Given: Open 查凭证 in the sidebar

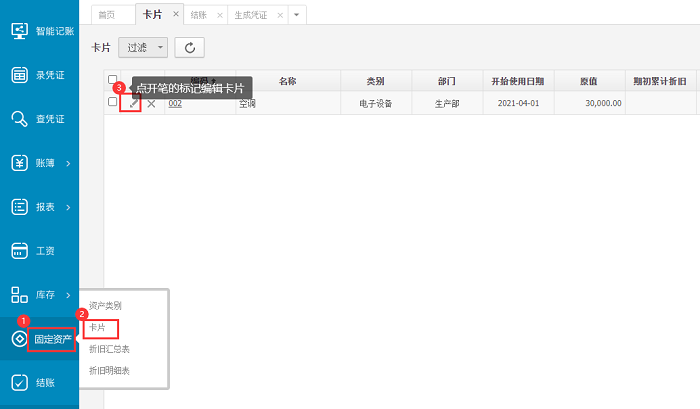Looking at the screenshot, I should coord(40,119).
